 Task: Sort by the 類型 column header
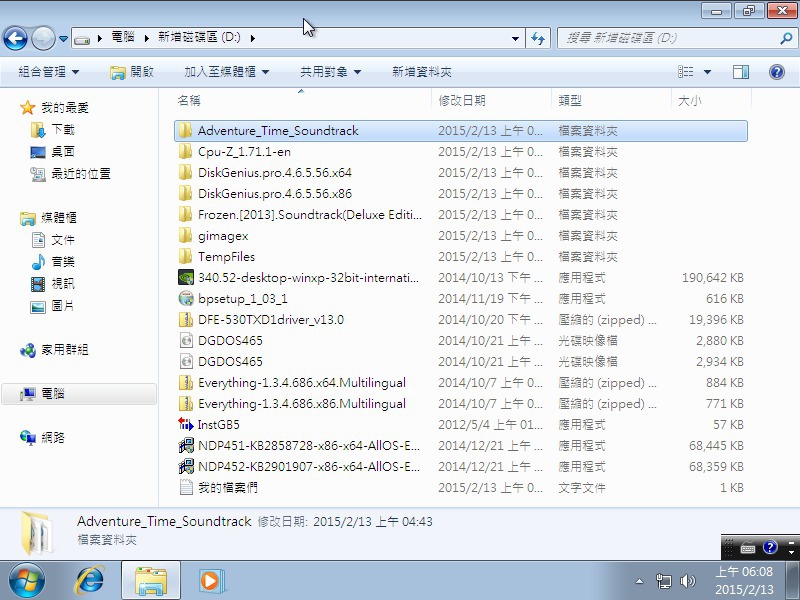[569, 101]
